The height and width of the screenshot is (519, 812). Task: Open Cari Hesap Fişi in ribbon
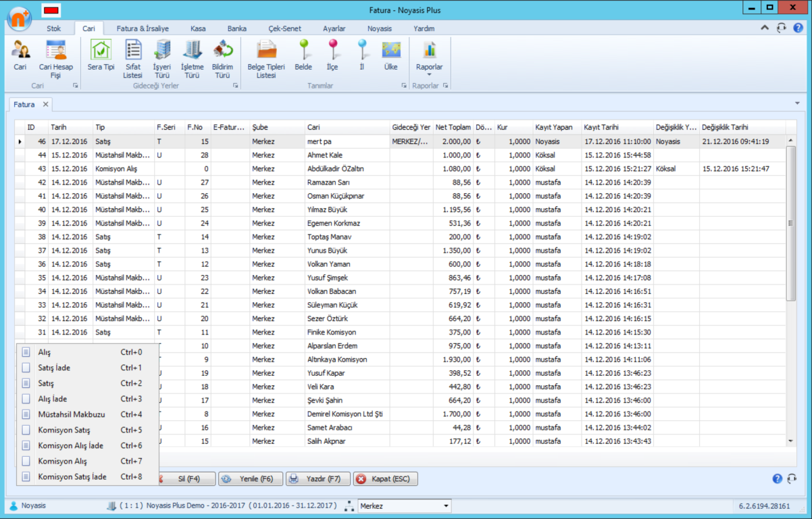point(56,59)
